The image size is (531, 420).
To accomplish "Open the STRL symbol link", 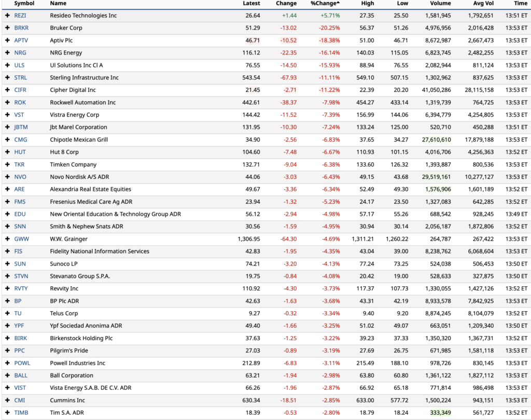I will point(20,78).
